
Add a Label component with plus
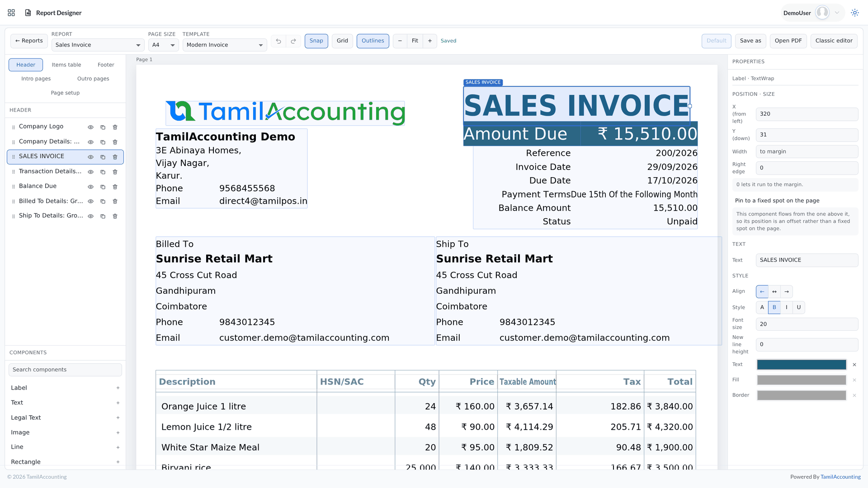pos(118,388)
